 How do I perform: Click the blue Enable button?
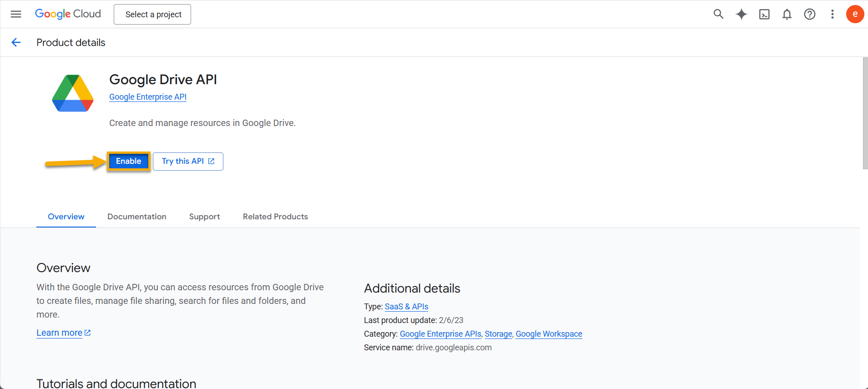tap(129, 161)
